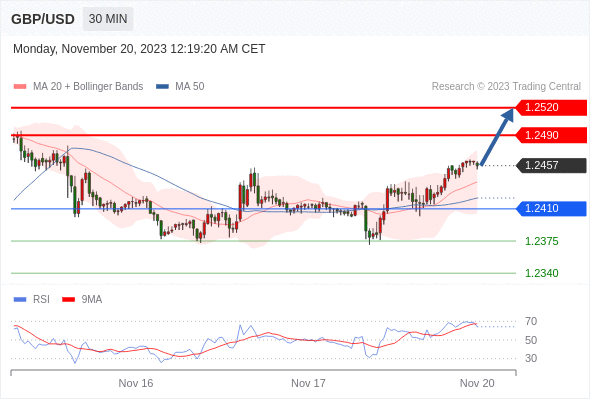Click the RSI 30 level label
Viewport: 590px width, 400px height.
pos(531,358)
